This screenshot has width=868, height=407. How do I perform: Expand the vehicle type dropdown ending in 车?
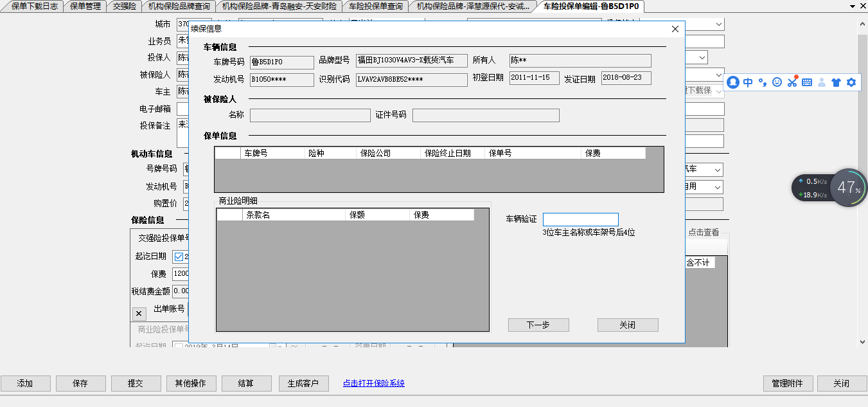716,170
